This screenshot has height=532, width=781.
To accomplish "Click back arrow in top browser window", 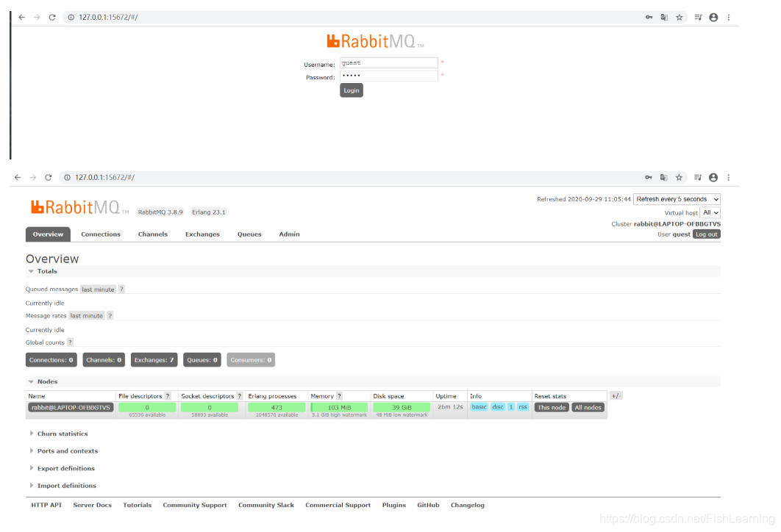I will tap(21, 18).
